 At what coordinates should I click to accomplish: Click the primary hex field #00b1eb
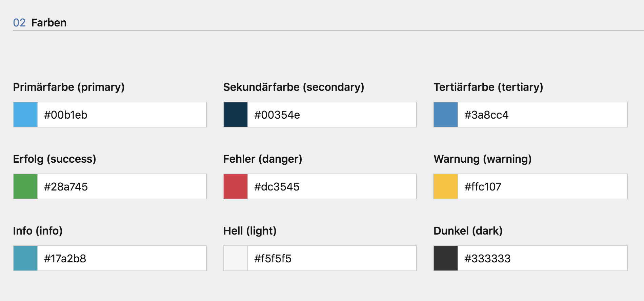point(122,115)
